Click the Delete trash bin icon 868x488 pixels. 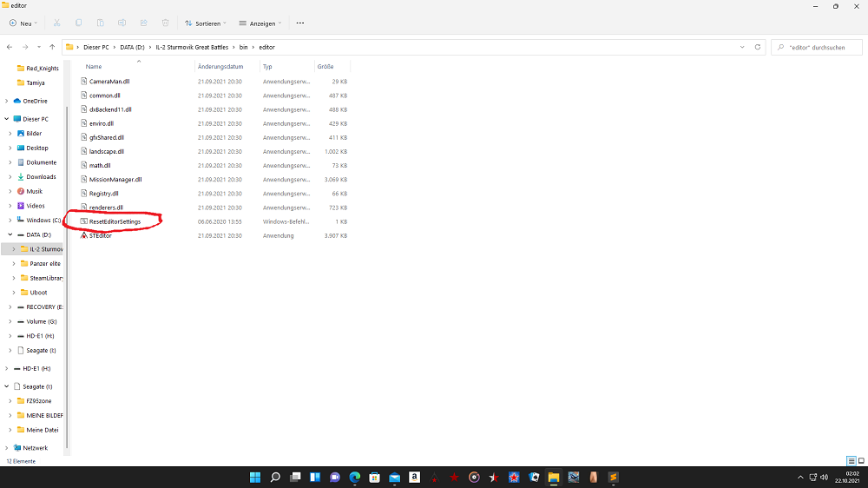tap(165, 23)
